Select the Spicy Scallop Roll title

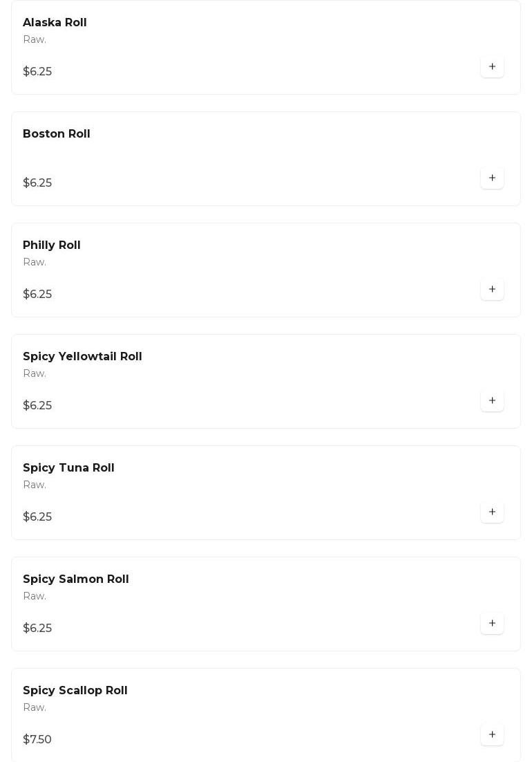75,691
